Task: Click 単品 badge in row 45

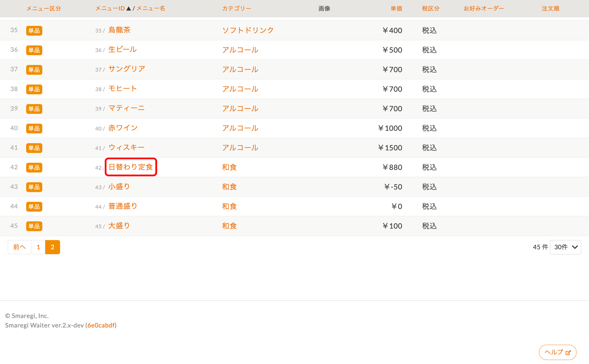Action: pos(34,226)
